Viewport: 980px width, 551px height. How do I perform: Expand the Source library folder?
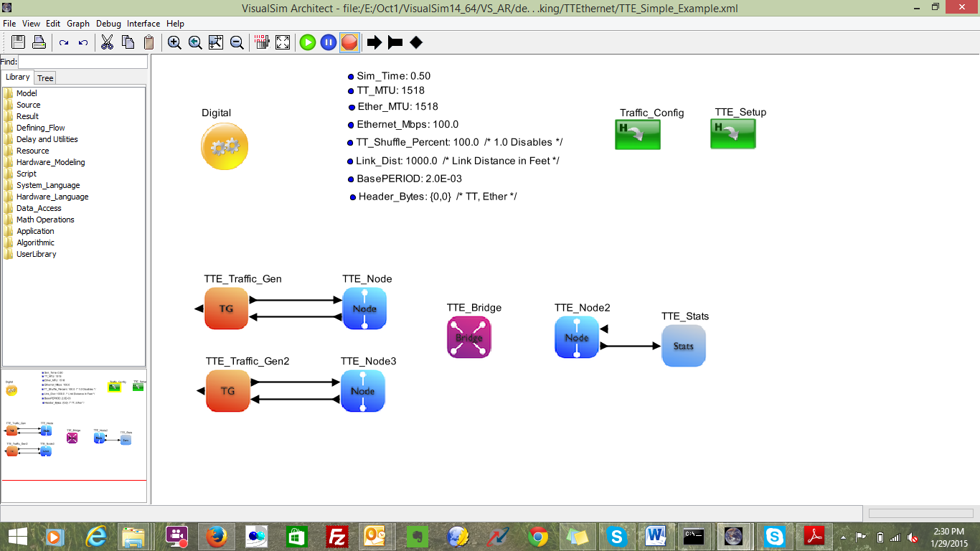tap(28, 105)
